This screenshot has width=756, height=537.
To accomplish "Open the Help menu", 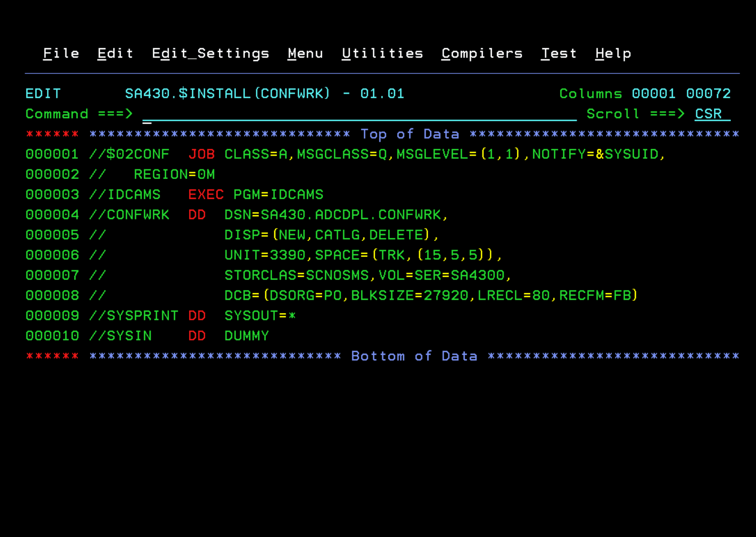I will 613,53.
